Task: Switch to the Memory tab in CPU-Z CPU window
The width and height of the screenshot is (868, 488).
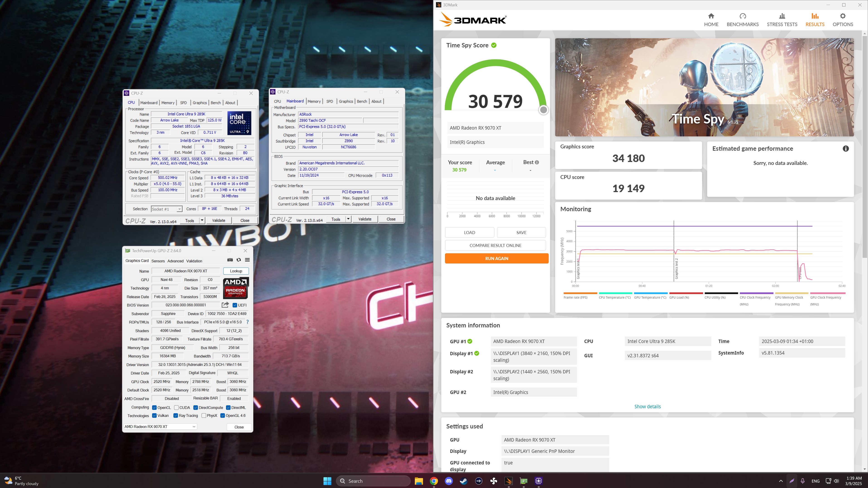Action: [168, 103]
